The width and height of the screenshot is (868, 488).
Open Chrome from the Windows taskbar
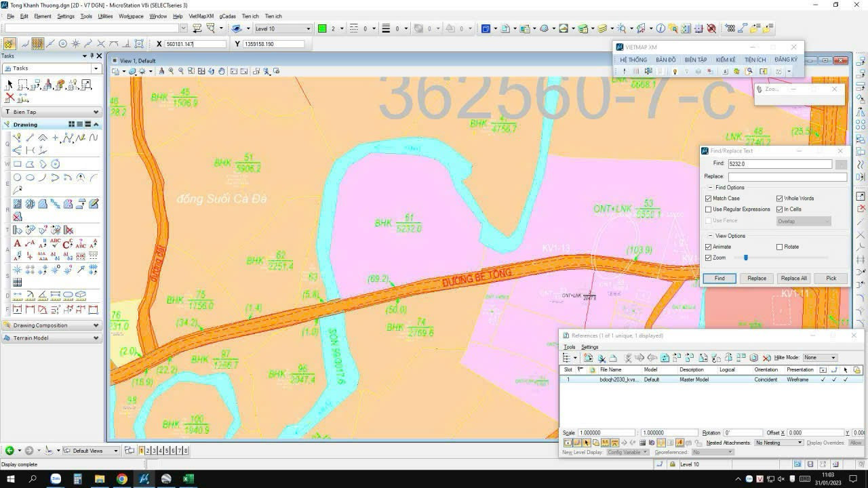coord(122,479)
